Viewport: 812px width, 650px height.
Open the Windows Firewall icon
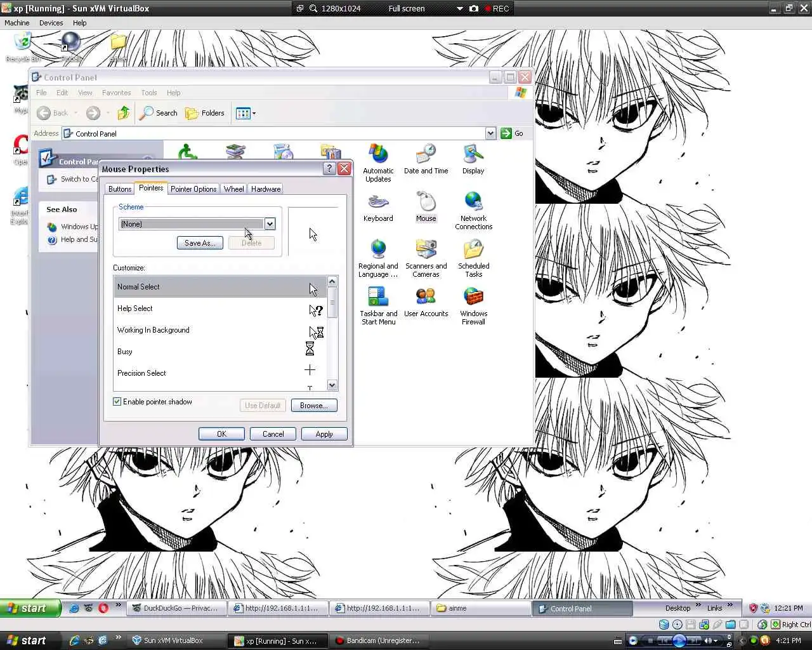coord(473,306)
